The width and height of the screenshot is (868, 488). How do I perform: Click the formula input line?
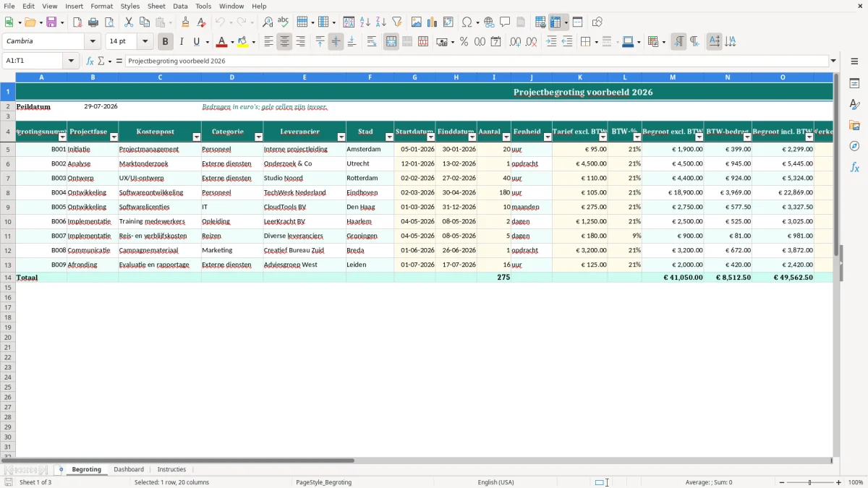pyautogui.click(x=476, y=61)
